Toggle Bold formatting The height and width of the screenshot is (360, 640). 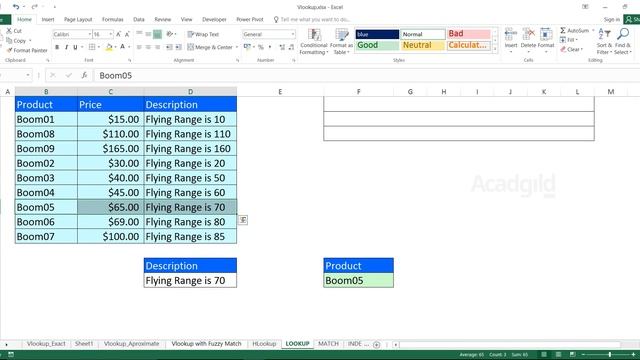point(57,47)
